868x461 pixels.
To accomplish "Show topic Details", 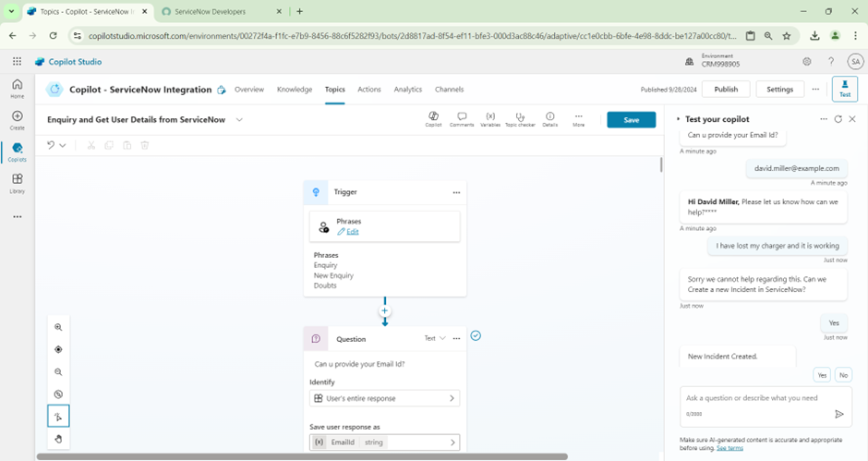I will coord(549,119).
